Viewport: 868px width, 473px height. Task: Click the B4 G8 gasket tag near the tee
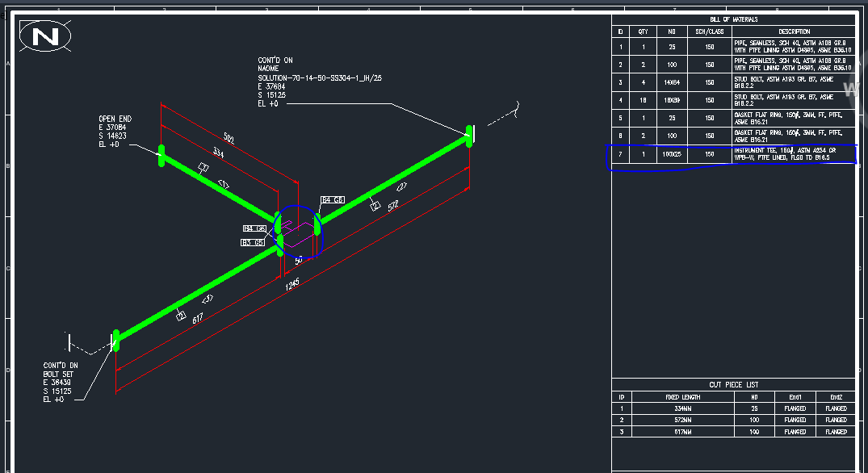point(333,199)
